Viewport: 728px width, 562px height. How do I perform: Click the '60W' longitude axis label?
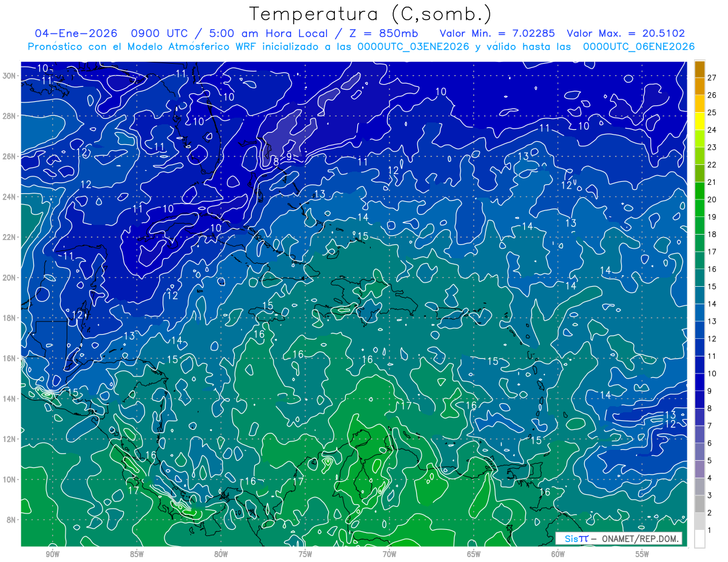[558, 554]
